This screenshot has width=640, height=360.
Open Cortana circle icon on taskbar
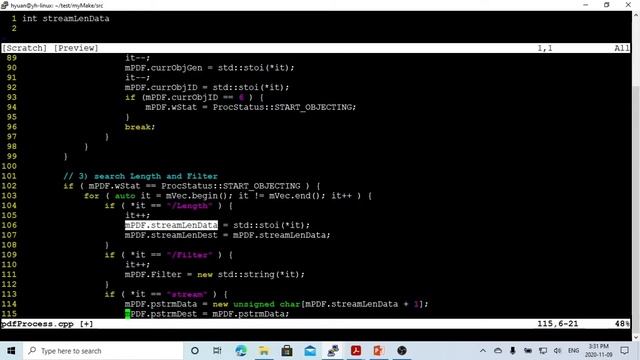(195, 351)
